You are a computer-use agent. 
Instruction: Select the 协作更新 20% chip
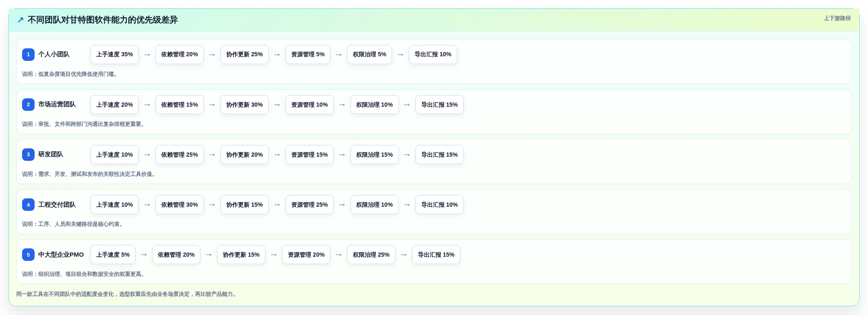tap(245, 155)
